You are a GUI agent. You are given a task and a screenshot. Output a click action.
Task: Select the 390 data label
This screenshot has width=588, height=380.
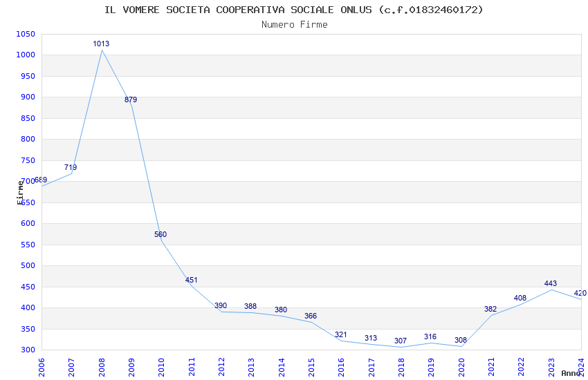click(x=221, y=305)
